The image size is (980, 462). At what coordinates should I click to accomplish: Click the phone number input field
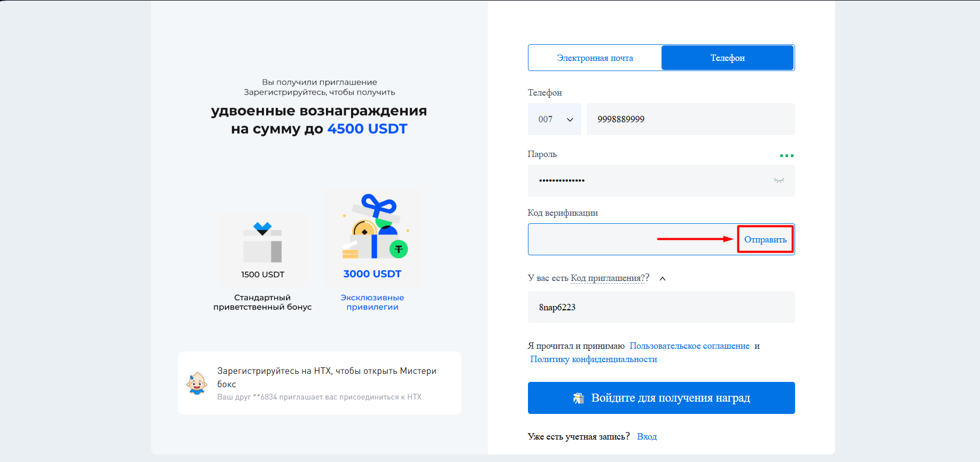tap(690, 119)
